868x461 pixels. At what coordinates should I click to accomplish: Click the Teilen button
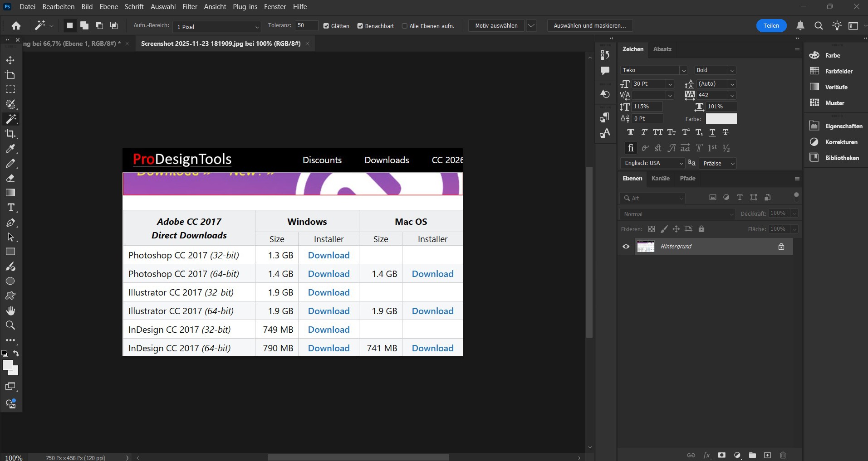click(x=771, y=25)
